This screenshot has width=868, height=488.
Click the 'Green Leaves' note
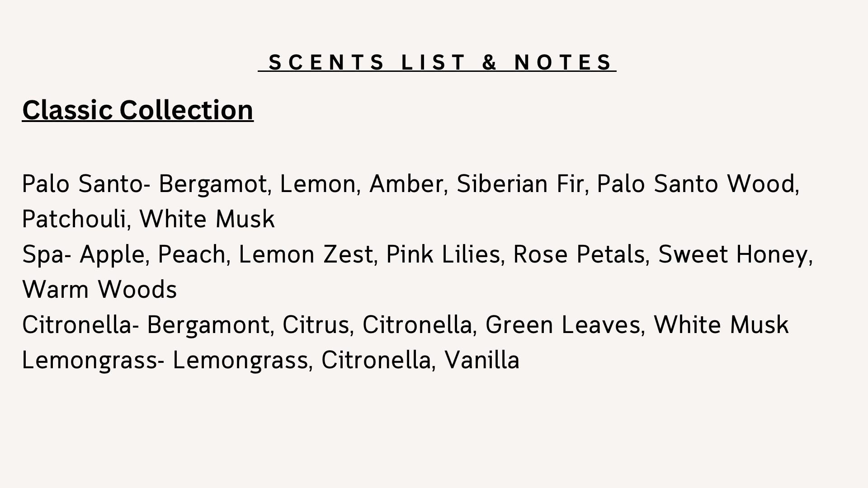click(x=563, y=325)
